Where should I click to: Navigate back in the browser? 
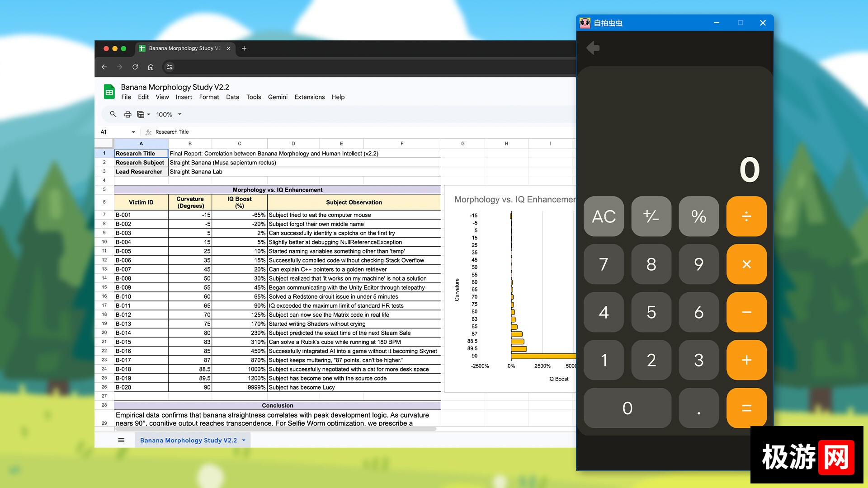point(104,67)
